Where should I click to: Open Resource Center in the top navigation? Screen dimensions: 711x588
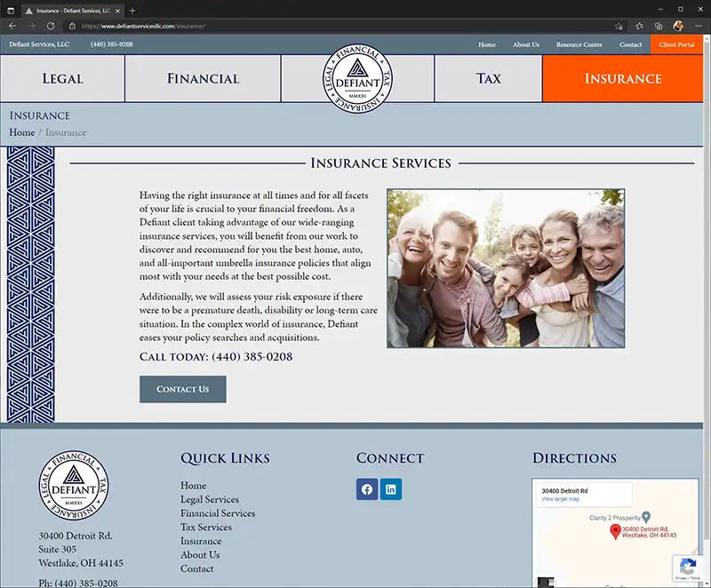click(579, 44)
